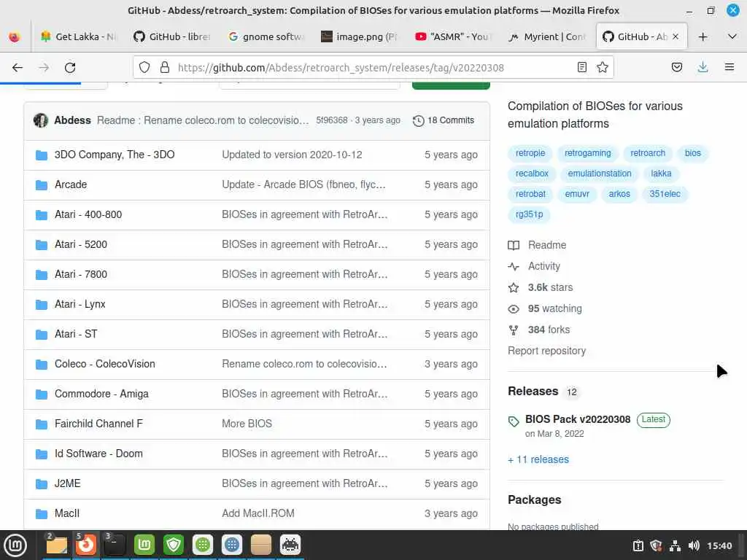This screenshot has height=560, width=747.
Task: View 95 watching list
Action: pyautogui.click(x=545, y=309)
